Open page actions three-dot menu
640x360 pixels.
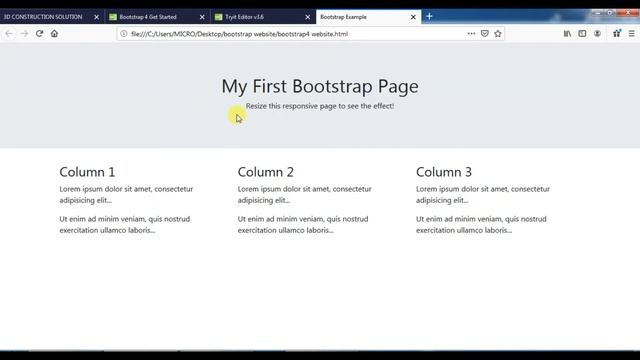[471, 34]
